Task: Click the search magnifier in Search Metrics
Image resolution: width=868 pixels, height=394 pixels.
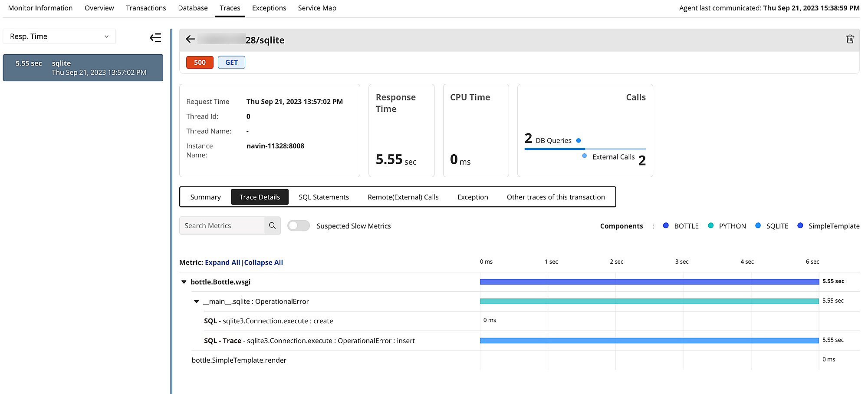Action: (273, 225)
